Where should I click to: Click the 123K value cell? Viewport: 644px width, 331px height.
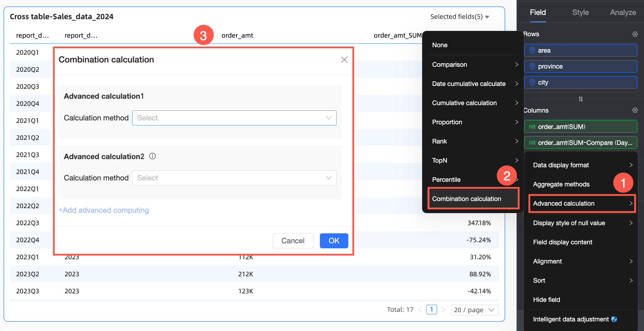coord(246,291)
